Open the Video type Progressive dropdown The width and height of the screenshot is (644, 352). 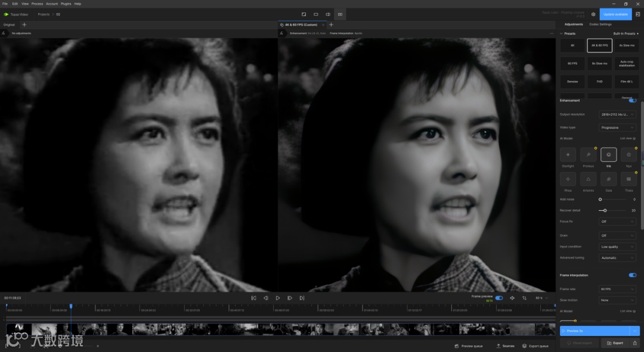617,127
